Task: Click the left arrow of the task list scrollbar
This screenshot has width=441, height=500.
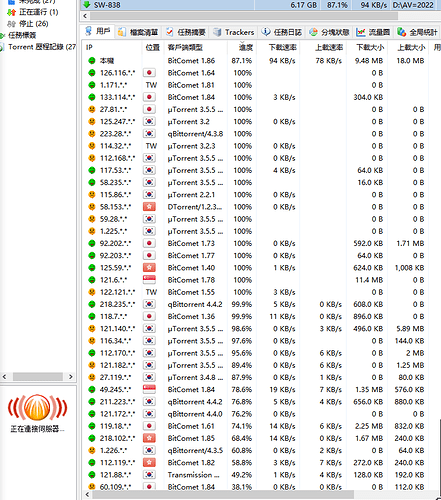Action: 85,16
